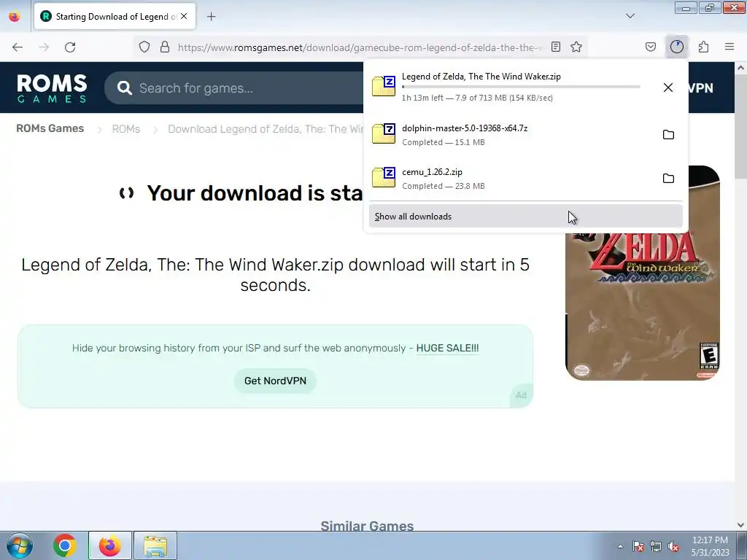Click the muted volume tray icon
Screen dimensions: 747x560
(x=673, y=546)
